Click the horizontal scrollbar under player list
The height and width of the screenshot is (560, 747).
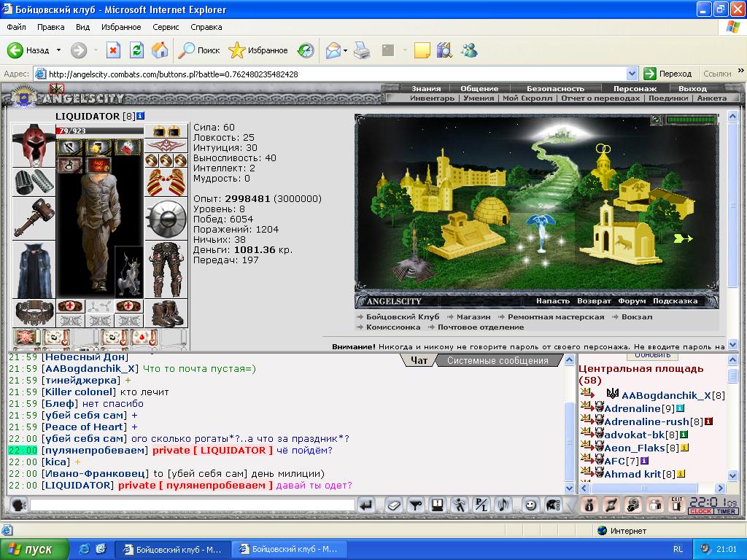click(652, 488)
